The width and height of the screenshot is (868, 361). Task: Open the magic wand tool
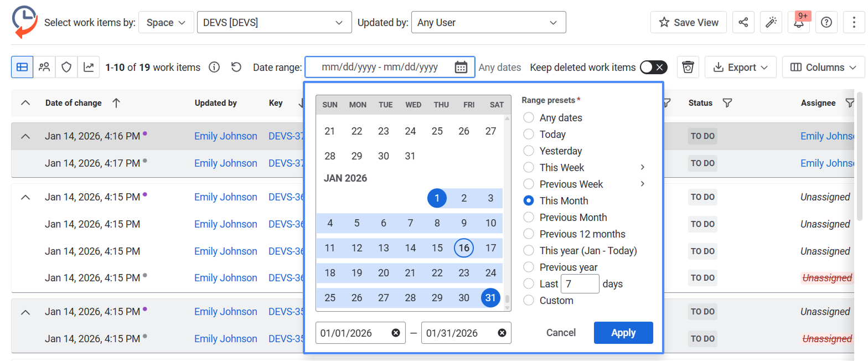770,23
